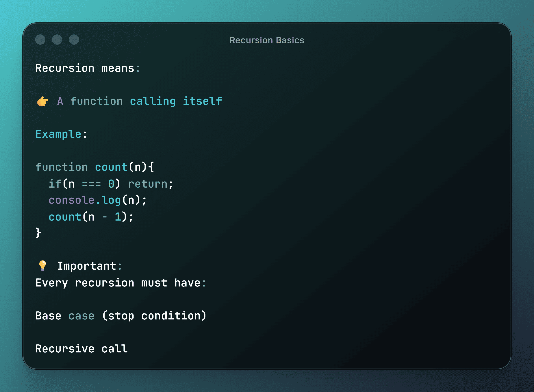This screenshot has width=534, height=392.
Task: Click the "Base case (stop condition)" line
Action: 121,316
